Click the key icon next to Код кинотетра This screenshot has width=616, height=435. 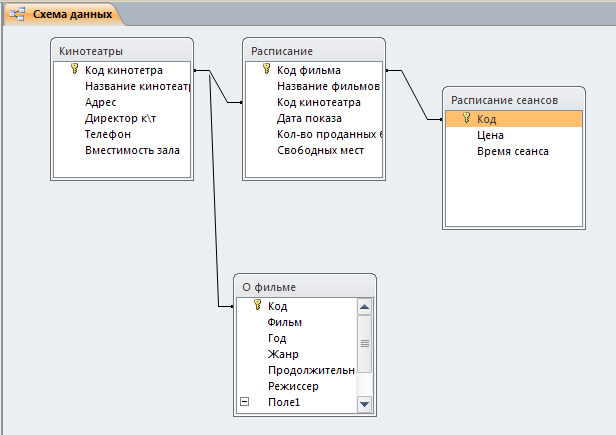pos(74,69)
